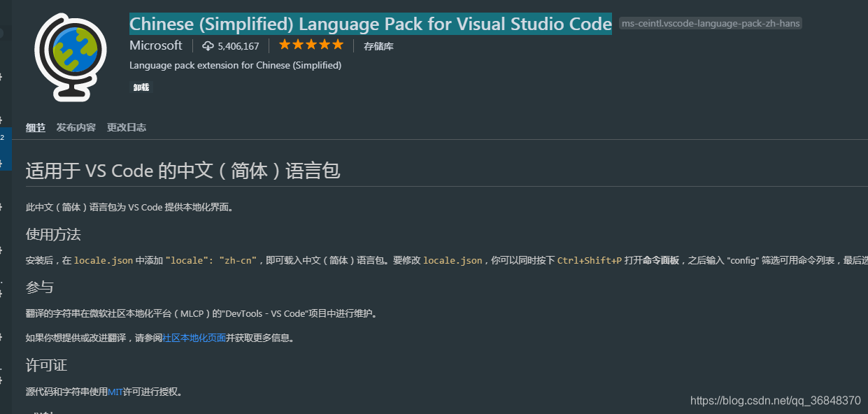Click the blog.csdn.net watermark URL
868x414 pixels.
click(776, 401)
